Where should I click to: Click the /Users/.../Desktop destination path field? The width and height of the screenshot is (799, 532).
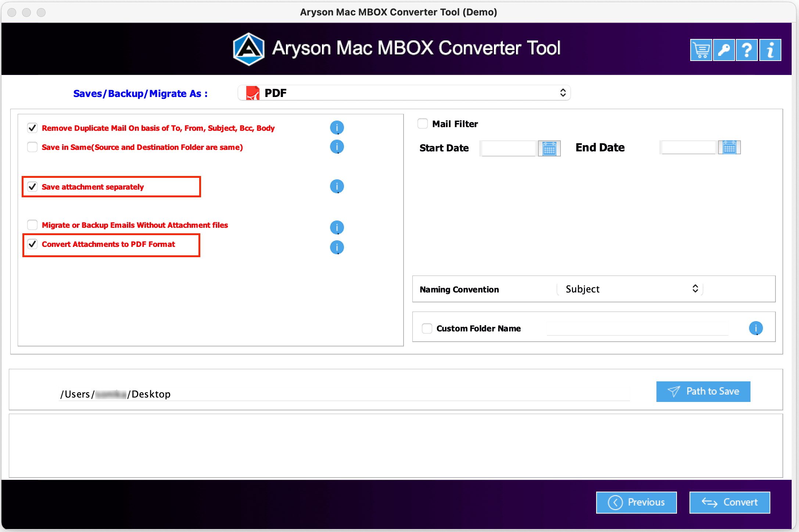click(x=345, y=394)
